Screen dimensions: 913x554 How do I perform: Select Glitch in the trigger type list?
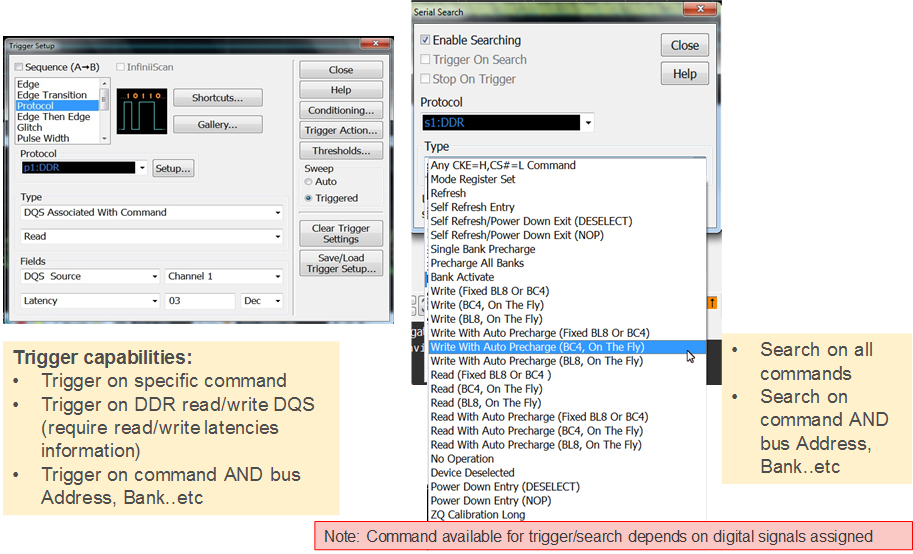30,128
